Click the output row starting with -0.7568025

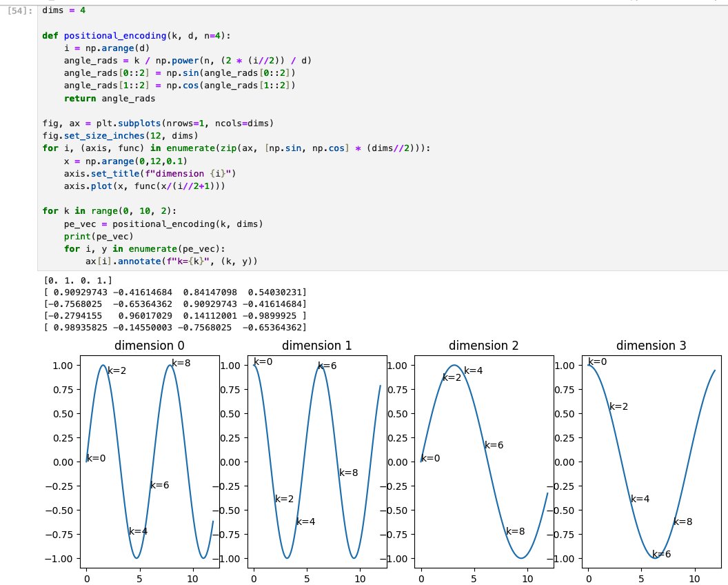coord(175,304)
